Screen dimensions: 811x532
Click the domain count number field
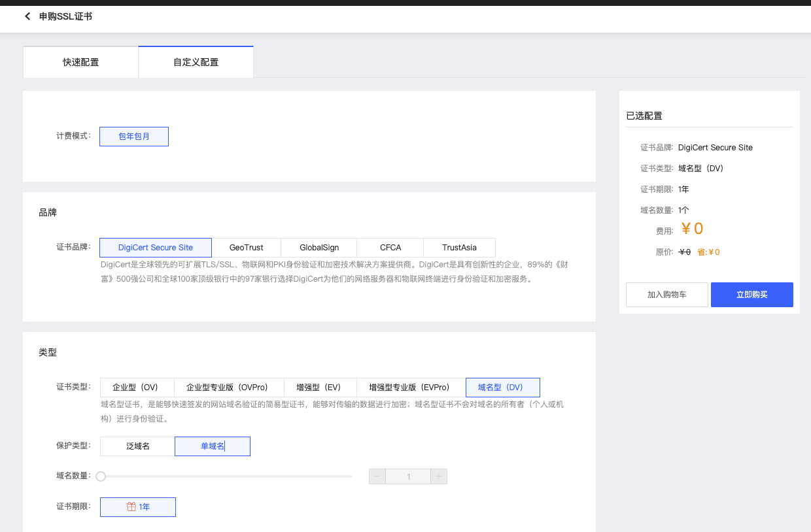[x=408, y=476]
